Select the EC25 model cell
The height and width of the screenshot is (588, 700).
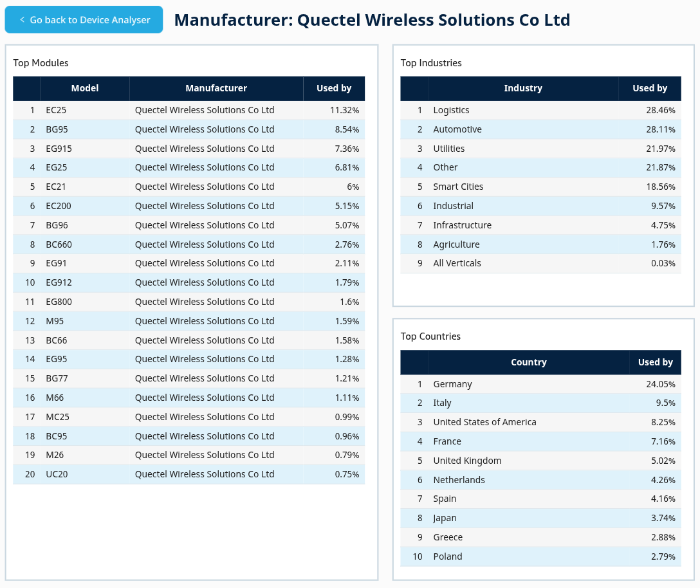pos(85,110)
